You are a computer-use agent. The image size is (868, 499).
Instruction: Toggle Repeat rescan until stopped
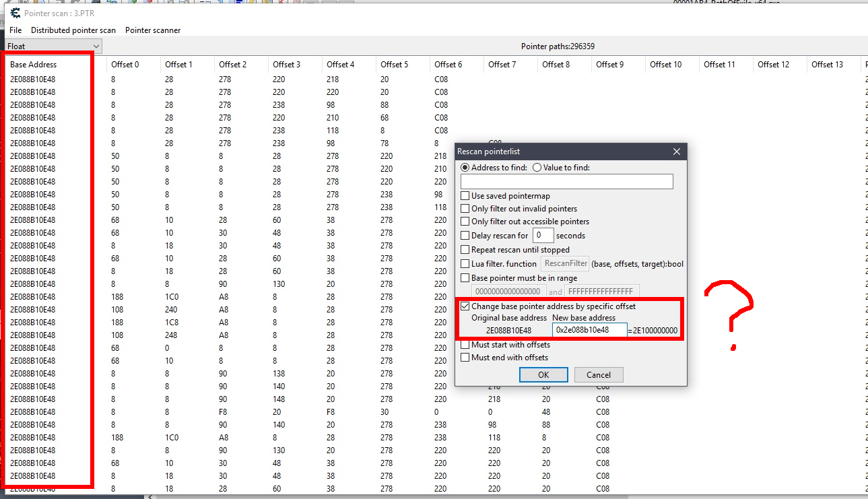(x=465, y=250)
